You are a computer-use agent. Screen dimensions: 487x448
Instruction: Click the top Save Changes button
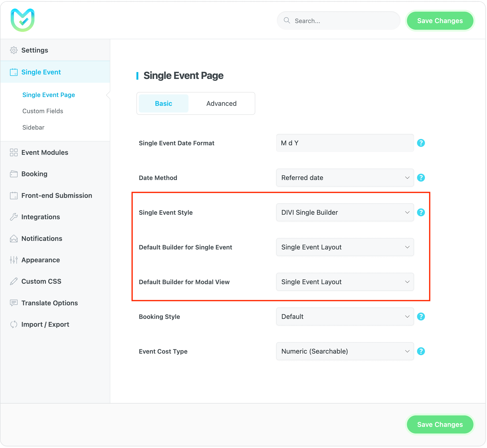tap(440, 21)
